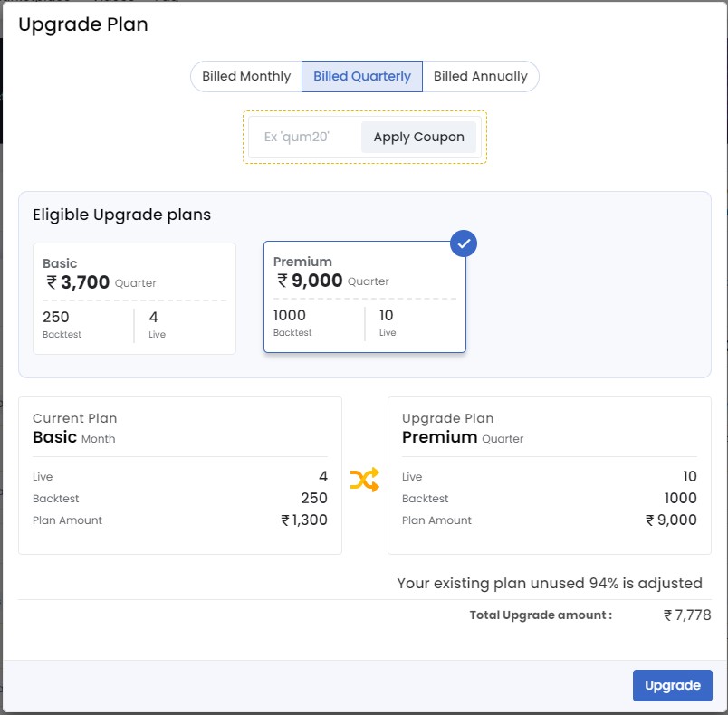Click the rupee symbol beside 3,700

click(x=53, y=282)
